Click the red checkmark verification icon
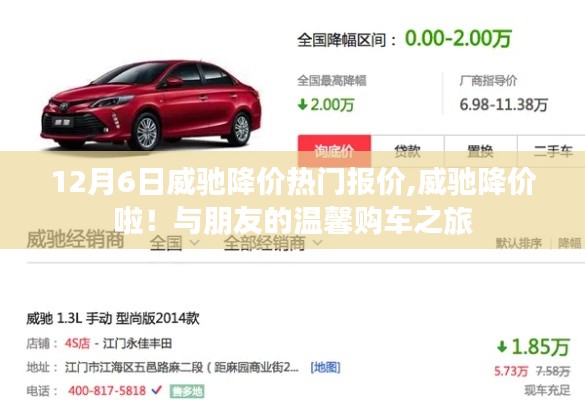This screenshot has height=400, width=585. coord(157,390)
